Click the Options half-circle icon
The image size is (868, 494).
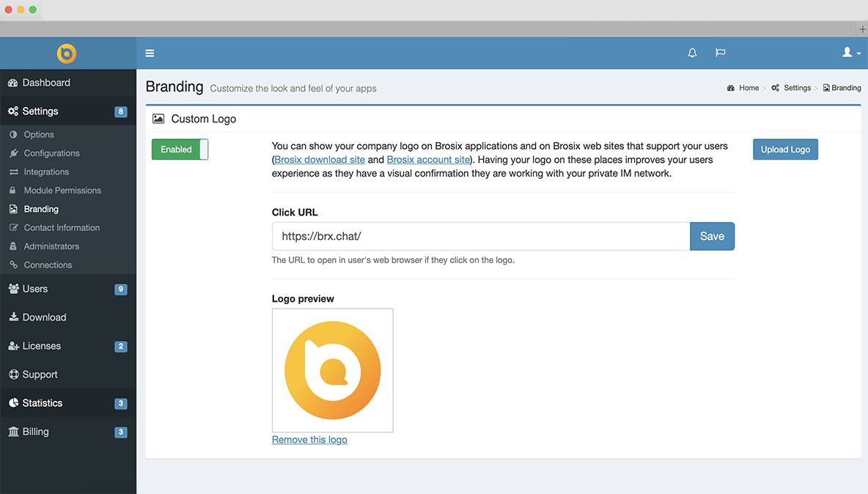tap(13, 134)
